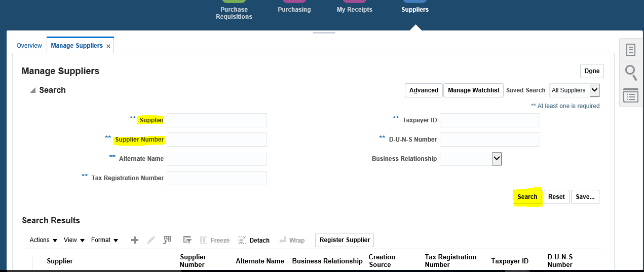
Task: Open the Purchasing navigation icon
Action: 294,7
